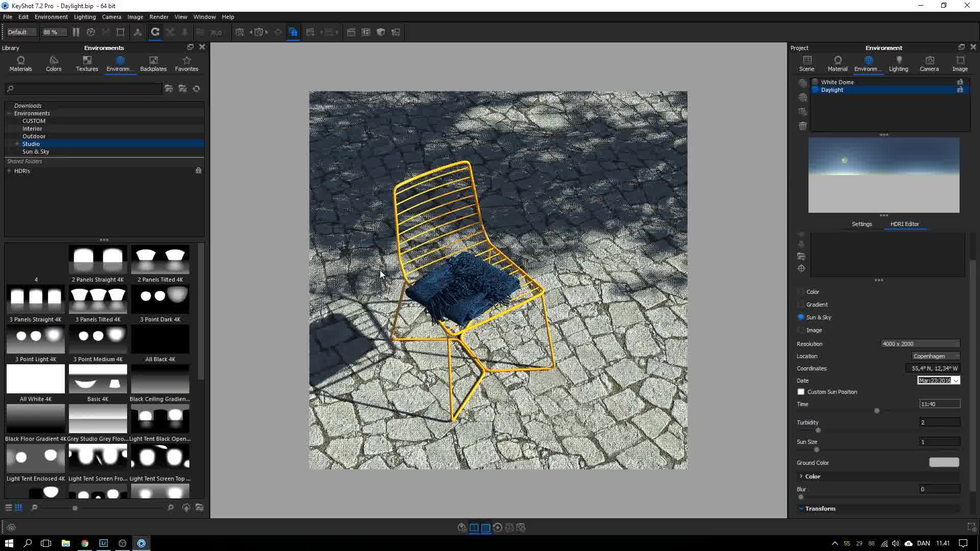980x551 pixels.
Task: Delete environment with the trash icon
Action: (802, 126)
